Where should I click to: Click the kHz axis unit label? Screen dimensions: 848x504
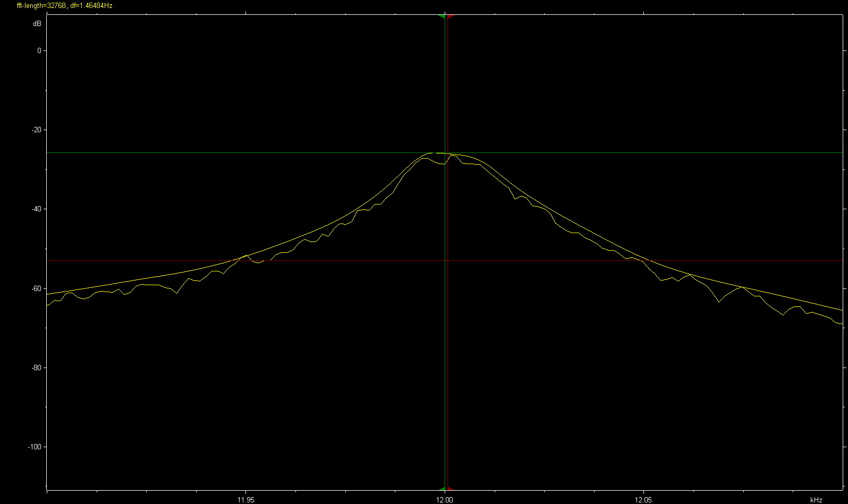point(816,500)
